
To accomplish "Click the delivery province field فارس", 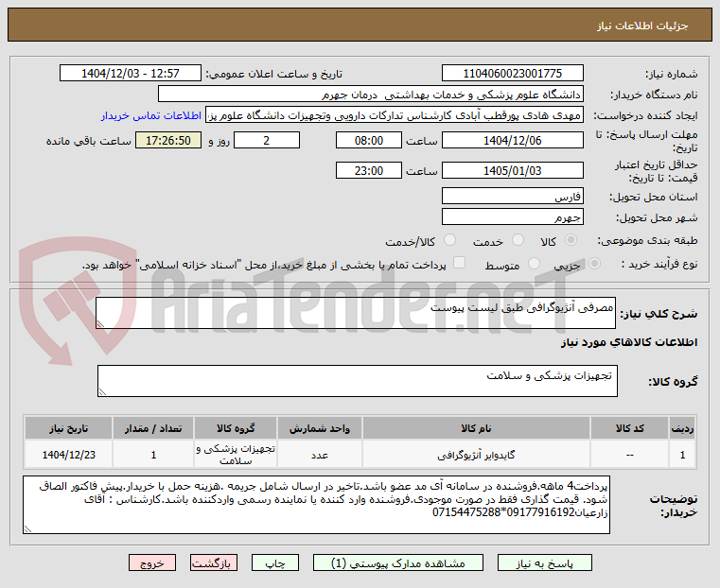I will click(513, 197).
